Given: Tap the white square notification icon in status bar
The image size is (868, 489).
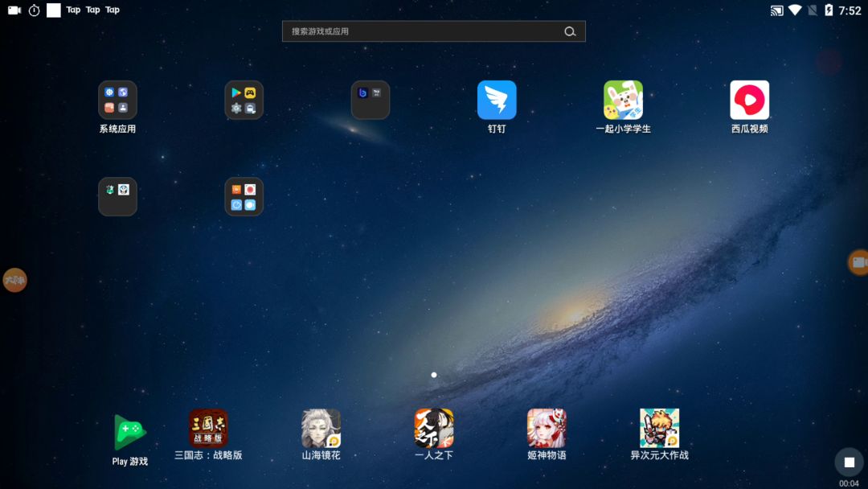Looking at the screenshot, I should click(54, 10).
